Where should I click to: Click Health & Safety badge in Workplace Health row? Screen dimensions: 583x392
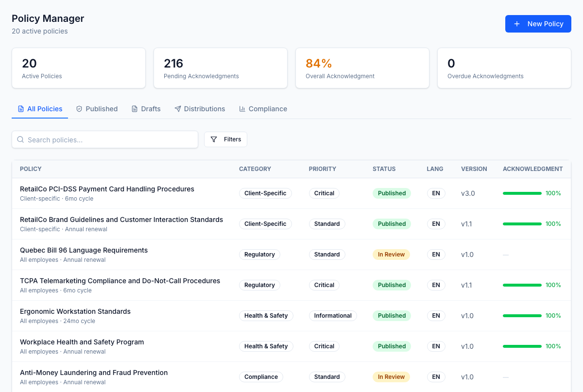(266, 346)
